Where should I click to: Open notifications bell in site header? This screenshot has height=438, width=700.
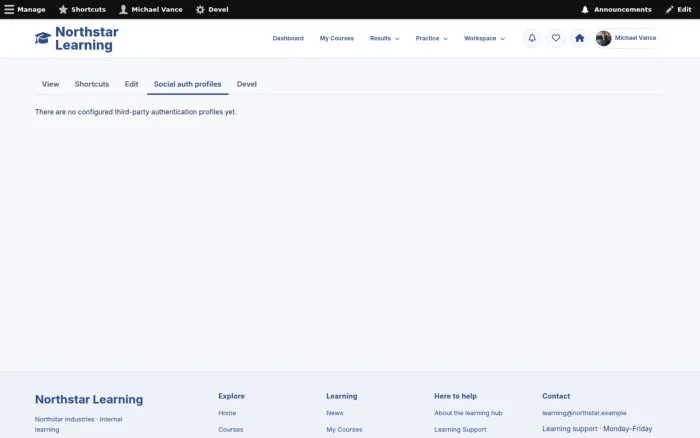[x=532, y=38]
